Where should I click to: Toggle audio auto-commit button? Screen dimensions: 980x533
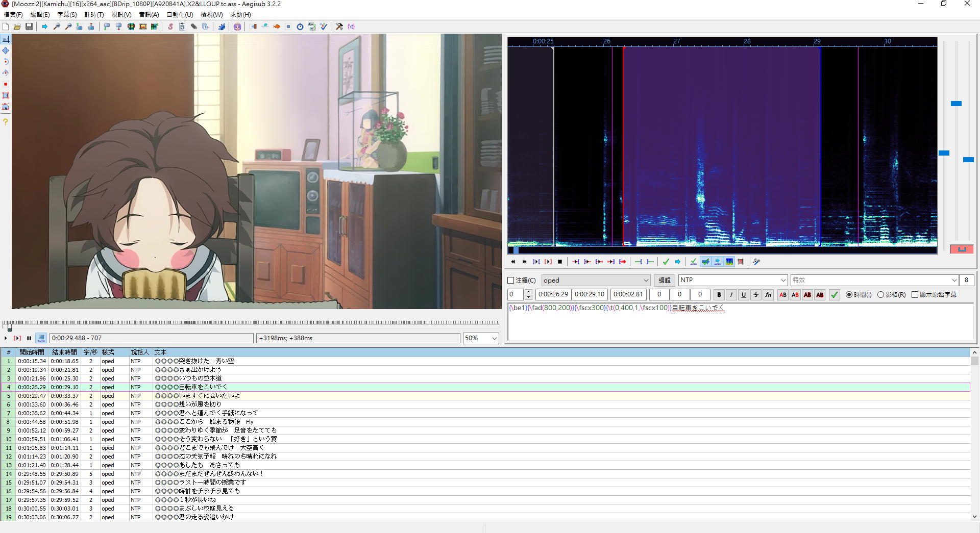click(694, 262)
